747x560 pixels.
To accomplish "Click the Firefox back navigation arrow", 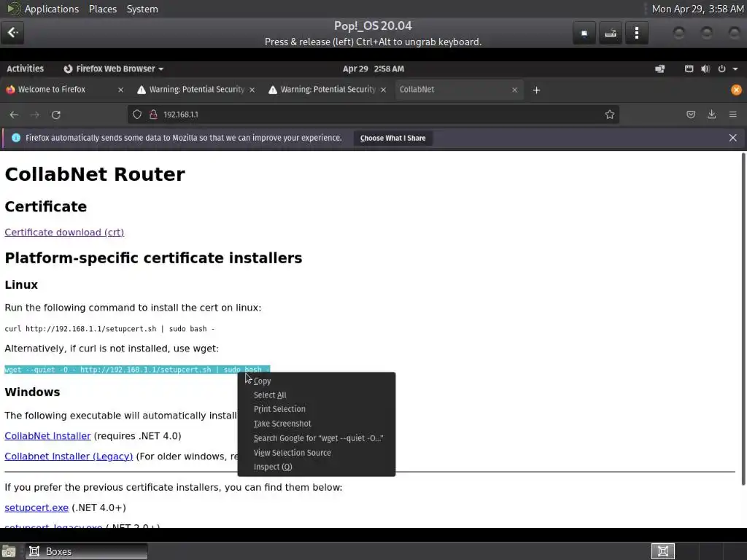I will [14, 114].
